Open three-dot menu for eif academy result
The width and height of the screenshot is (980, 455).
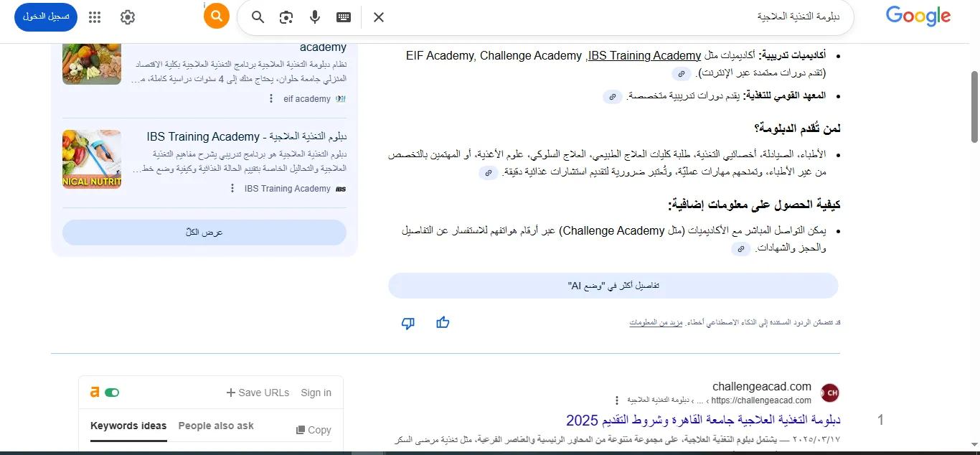click(x=270, y=98)
